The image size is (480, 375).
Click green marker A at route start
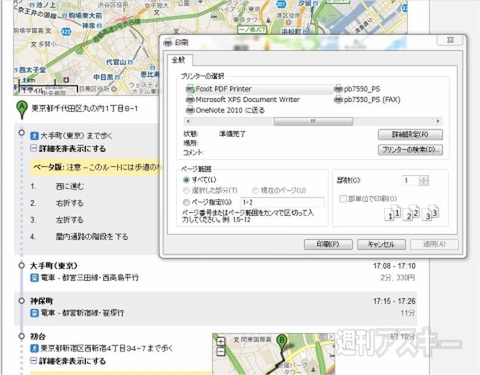22,109
